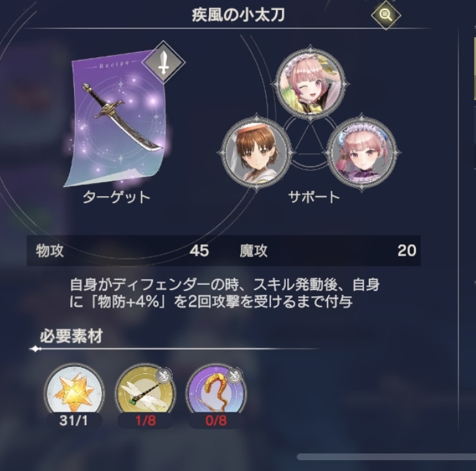Screen dimensions: 476x471
Task: Tap the small badge on serpent material
Action: [235, 376]
